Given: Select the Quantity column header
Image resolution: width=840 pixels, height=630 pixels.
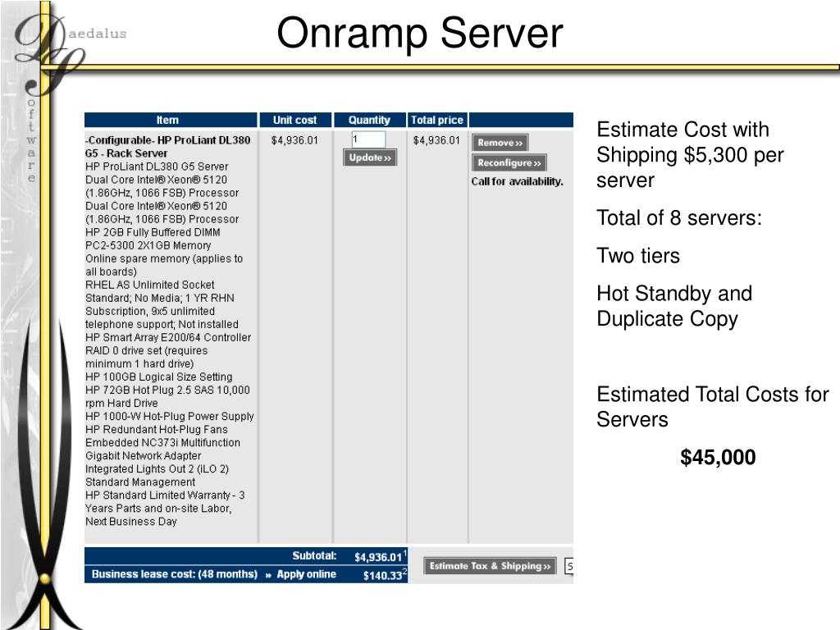Looking at the screenshot, I should pos(369,120).
